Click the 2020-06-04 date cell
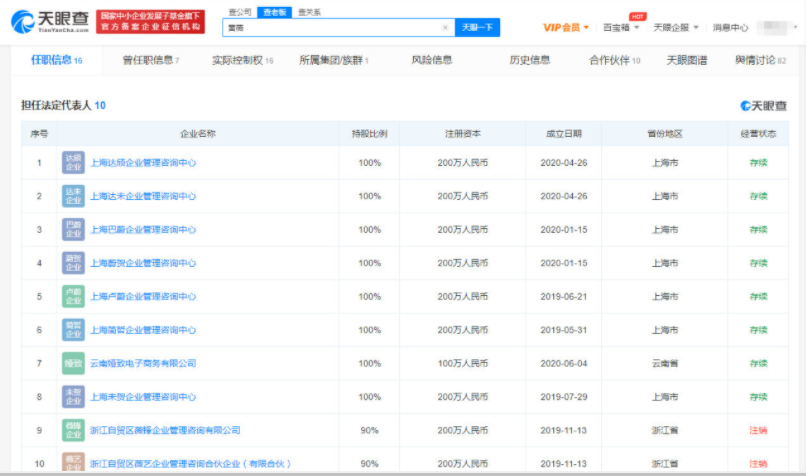Viewport: 806px width, 476px height. (x=563, y=363)
